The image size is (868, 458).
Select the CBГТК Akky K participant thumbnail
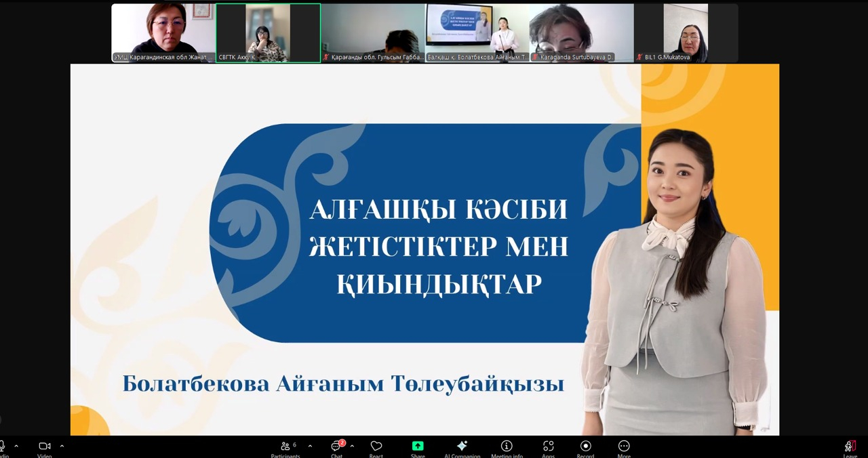(268, 32)
